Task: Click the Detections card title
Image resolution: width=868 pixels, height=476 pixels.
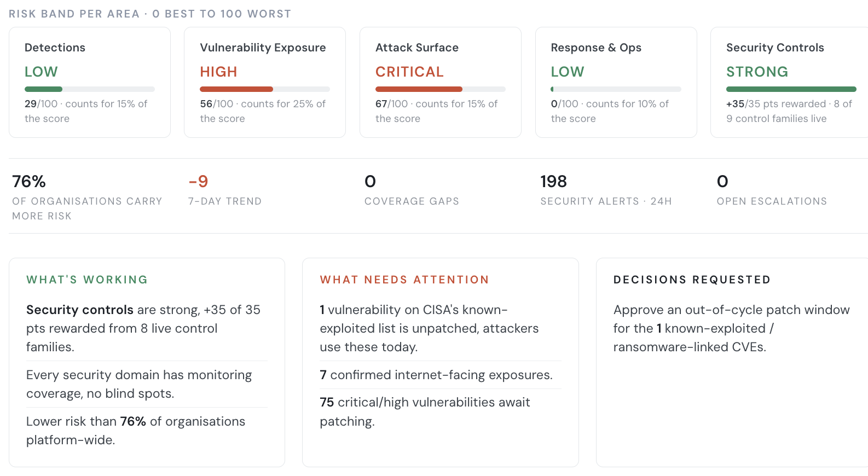Action: [55, 48]
